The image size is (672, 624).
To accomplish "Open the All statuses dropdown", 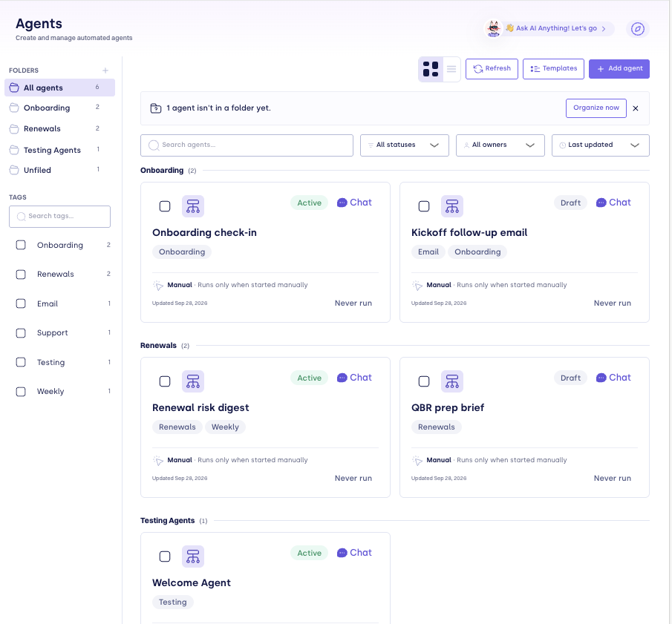I will point(404,145).
